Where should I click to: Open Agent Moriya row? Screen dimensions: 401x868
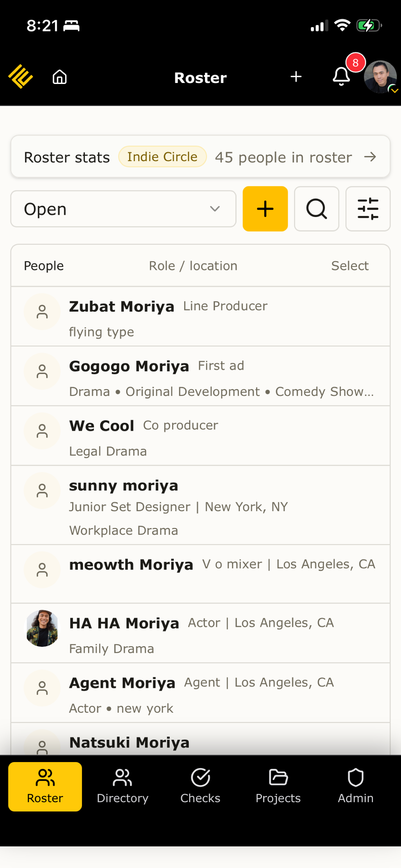coord(200,693)
